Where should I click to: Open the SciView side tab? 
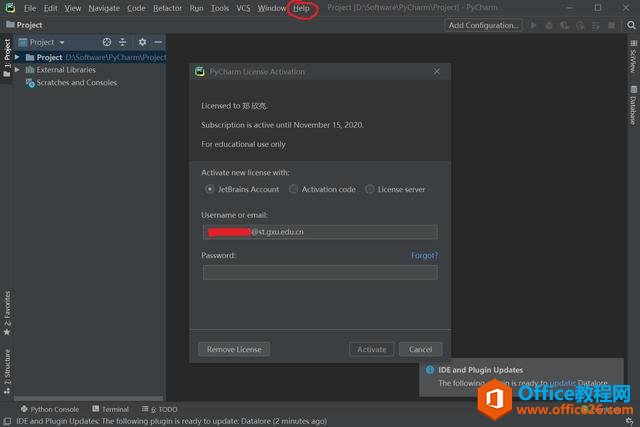pos(633,56)
